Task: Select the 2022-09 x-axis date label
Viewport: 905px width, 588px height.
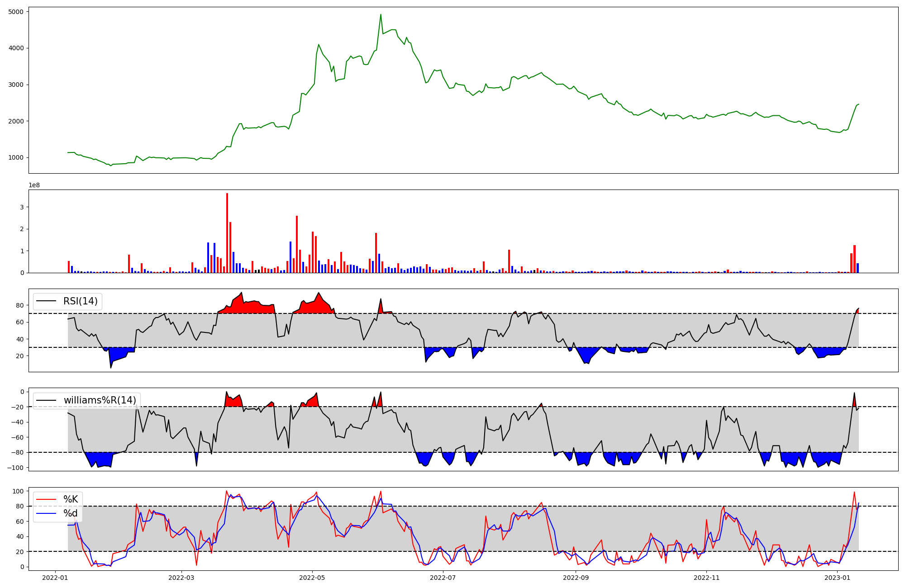Action: tap(576, 578)
